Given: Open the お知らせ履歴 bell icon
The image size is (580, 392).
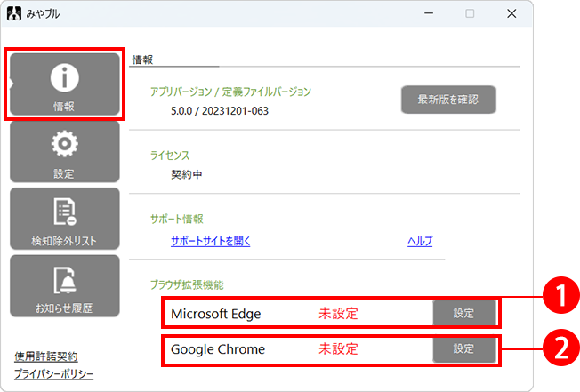Looking at the screenshot, I should click(x=64, y=286).
